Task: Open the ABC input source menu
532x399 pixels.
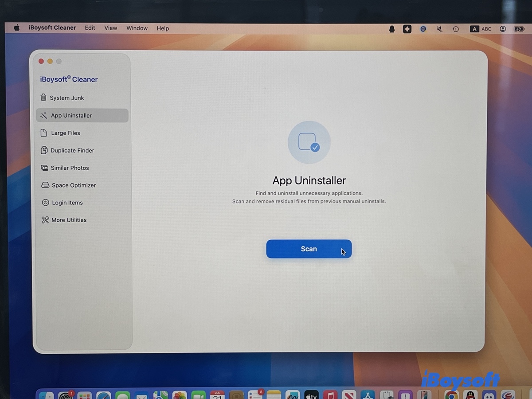Action: click(x=481, y=29)
